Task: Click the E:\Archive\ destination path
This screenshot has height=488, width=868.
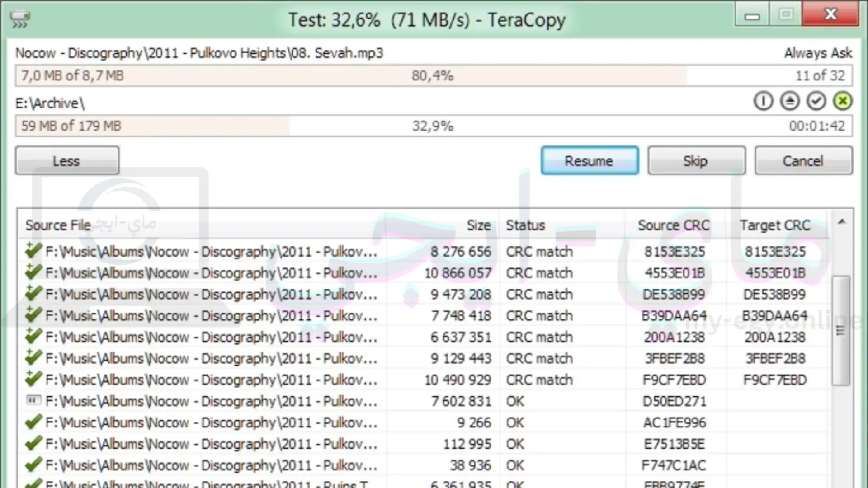Action: [x=50, y=103]
